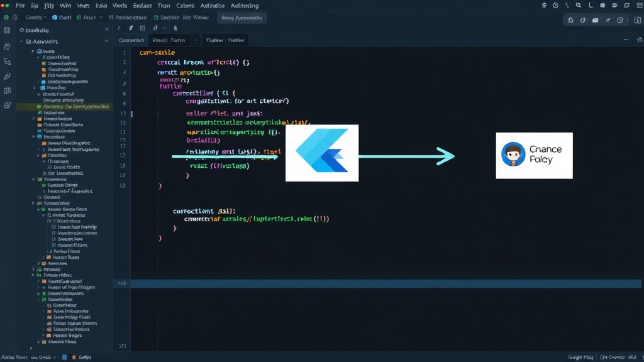The width and height of the screenshot is (644, 362).
Task: Open the dropdown arrow beside Bteen Tente tab
Action: click(196, 40)
